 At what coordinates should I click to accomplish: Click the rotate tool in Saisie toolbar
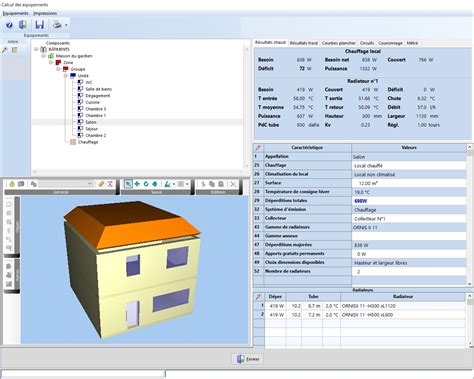tap(146, 184)
